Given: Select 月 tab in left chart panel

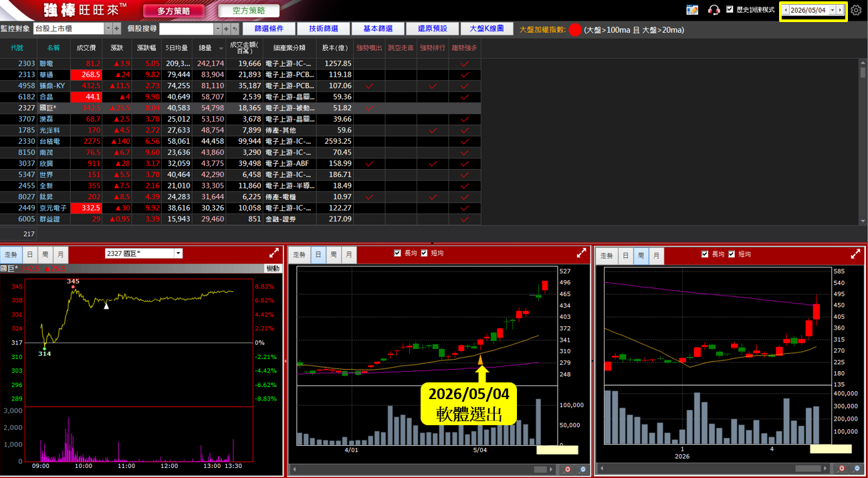Looking at the screenshot, I should click(x=60, y=255).
